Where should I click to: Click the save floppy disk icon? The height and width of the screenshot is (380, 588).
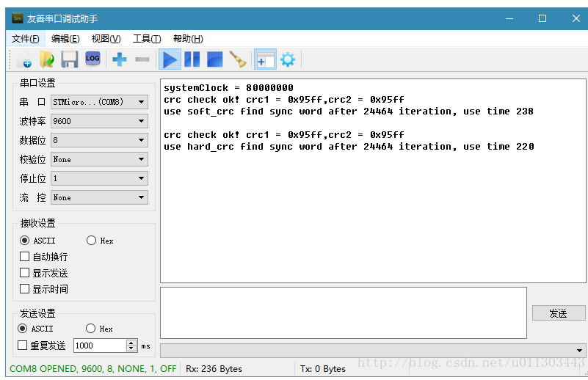(x=70, y=59)
